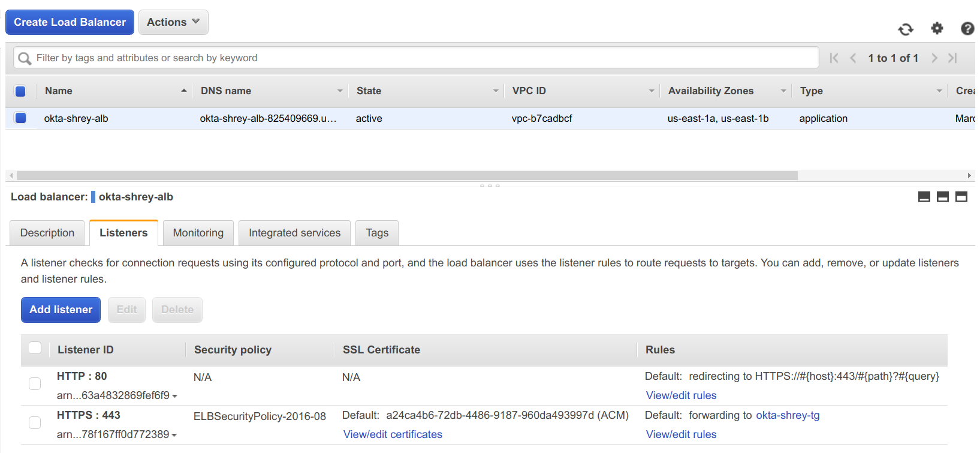Click the Rules column header

tap(660, 350)
